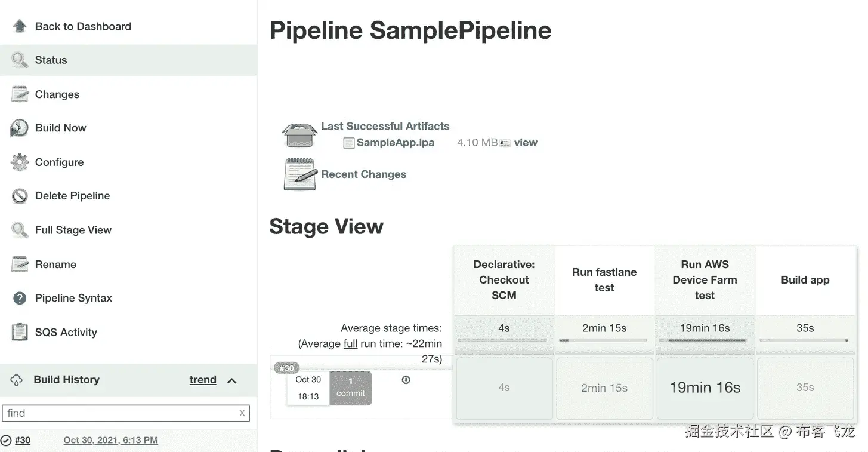
Task: Click the build #30 download artifacts icon
Action: [406, 380]
